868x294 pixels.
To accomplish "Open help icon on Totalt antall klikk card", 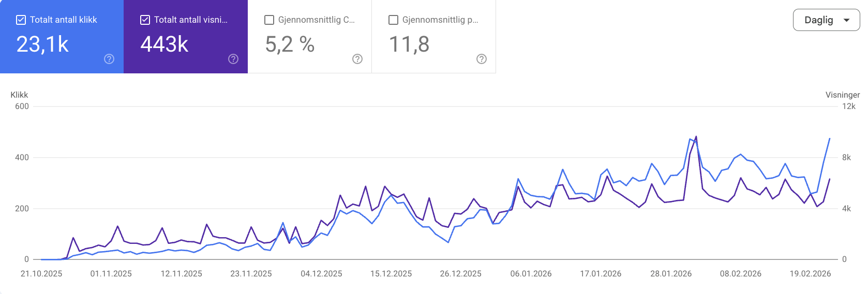I will pos(109,59).
